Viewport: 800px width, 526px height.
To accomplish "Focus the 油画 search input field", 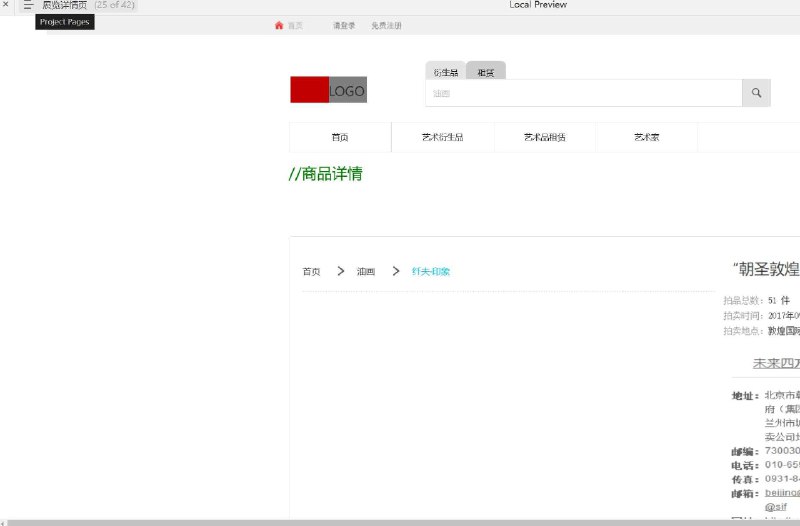I will tap(584, 93).
